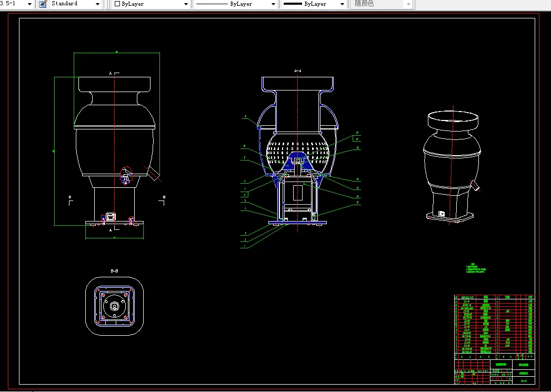Open the ByLayer lineweight dropdown with thick line

[x=342, y=4]
